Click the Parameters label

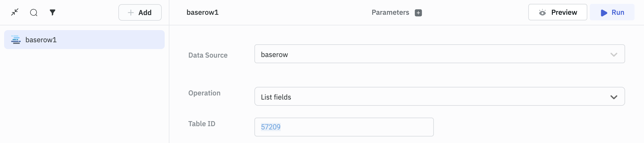[390, 12]
